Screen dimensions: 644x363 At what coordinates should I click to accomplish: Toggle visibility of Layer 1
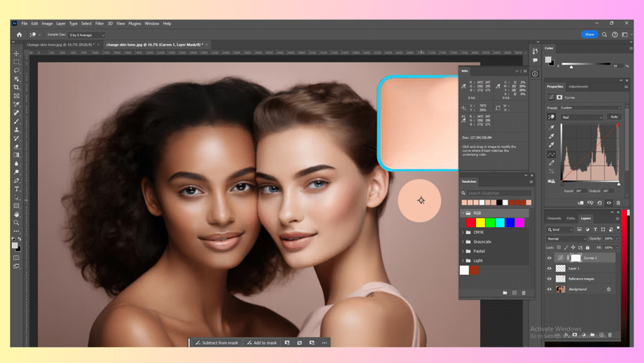tap(548, 268)
